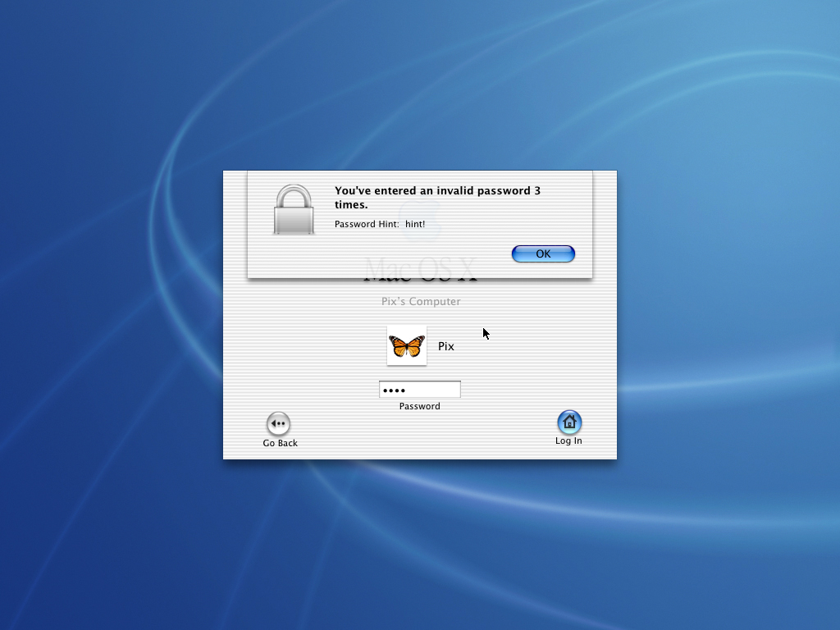840x630 pixels.
Task: Click the Password label under the field
Action: point(419,406)
